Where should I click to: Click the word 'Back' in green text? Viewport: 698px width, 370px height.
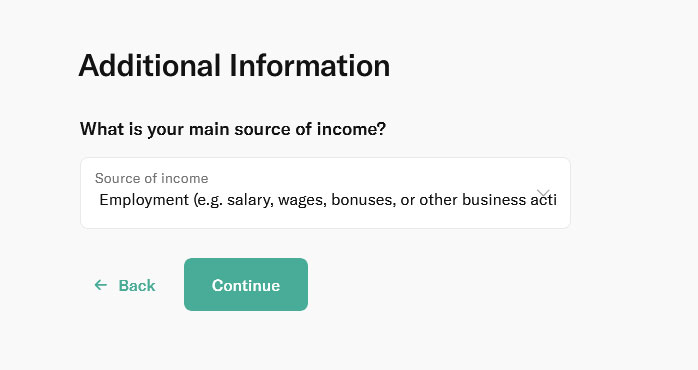click(x=137, y=285)
